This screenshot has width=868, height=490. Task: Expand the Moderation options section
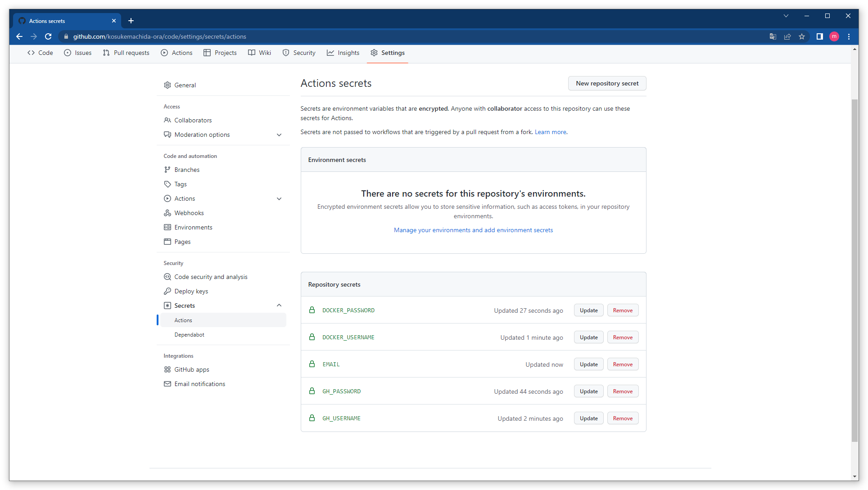279,135
